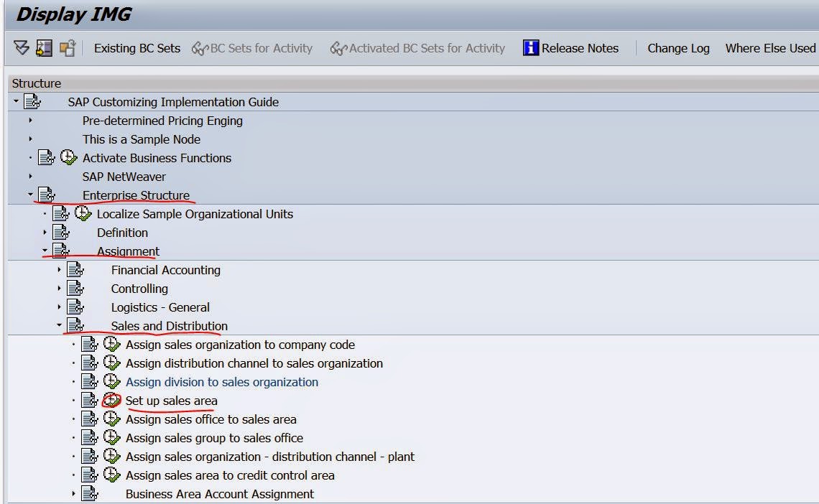
Task: Select Activate Business Functions text
Action: (x=157, y=157)
